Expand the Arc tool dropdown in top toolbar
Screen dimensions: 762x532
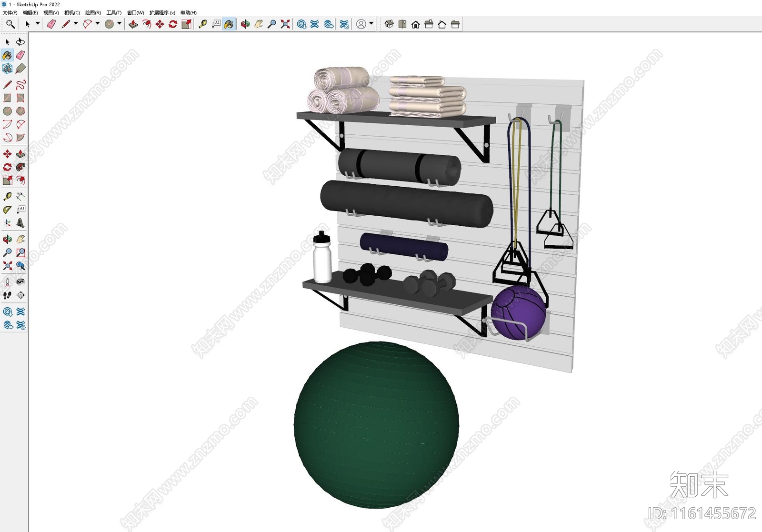pos(98,23)
